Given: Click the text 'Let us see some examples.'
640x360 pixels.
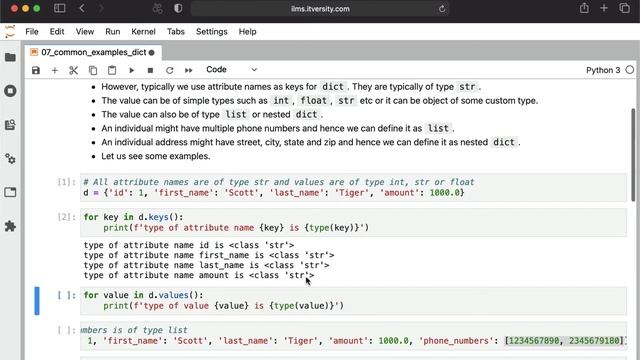Looking at the screenshot, I should 156,156.
